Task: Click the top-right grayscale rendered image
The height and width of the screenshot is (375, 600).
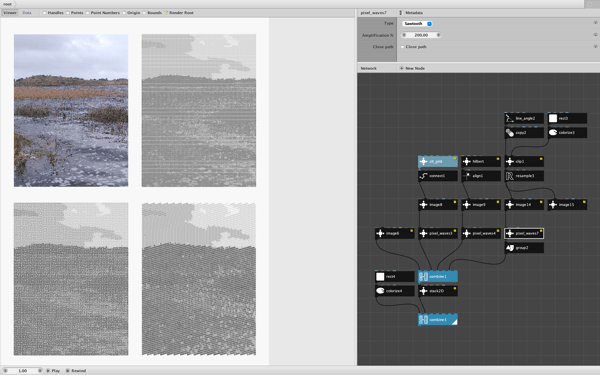Action: 199,111
